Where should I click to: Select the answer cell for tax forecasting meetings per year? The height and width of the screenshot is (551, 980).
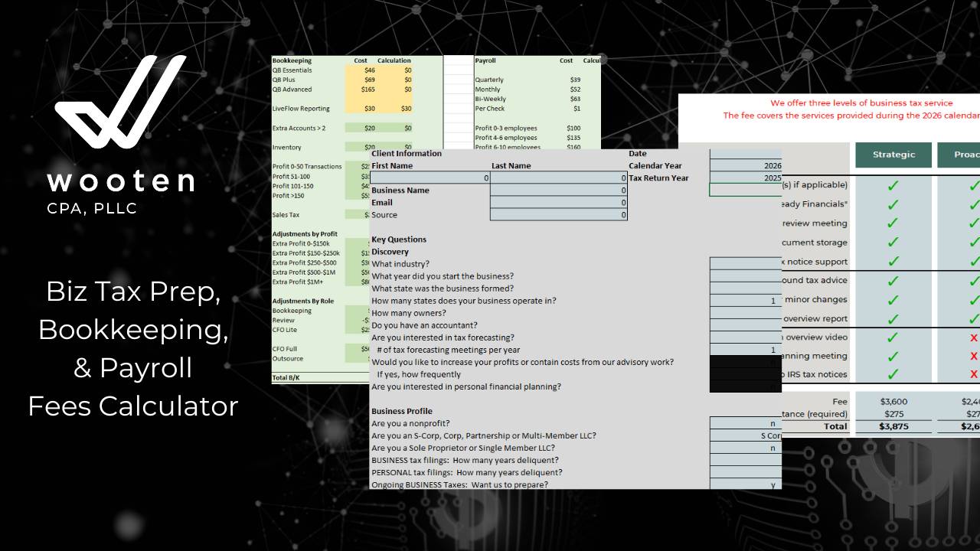746,350
